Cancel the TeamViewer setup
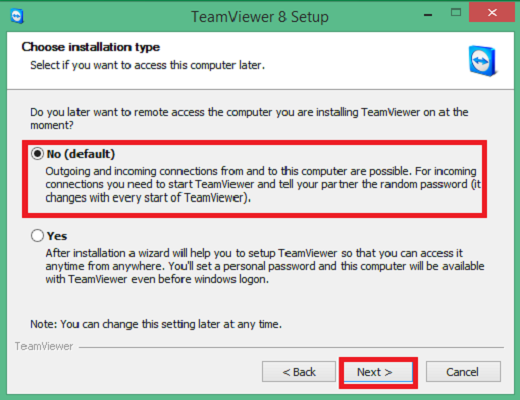 coord(463,372)
